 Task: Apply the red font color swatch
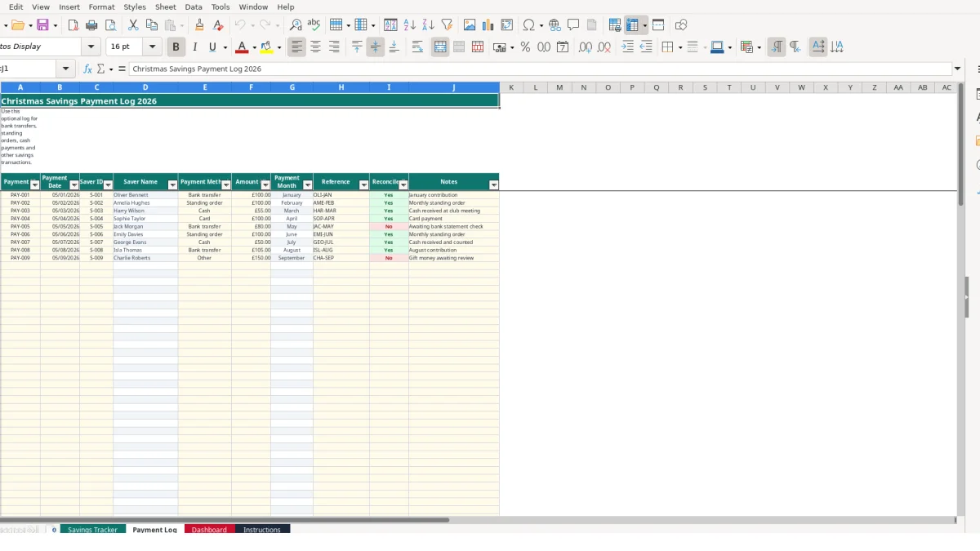241,47
